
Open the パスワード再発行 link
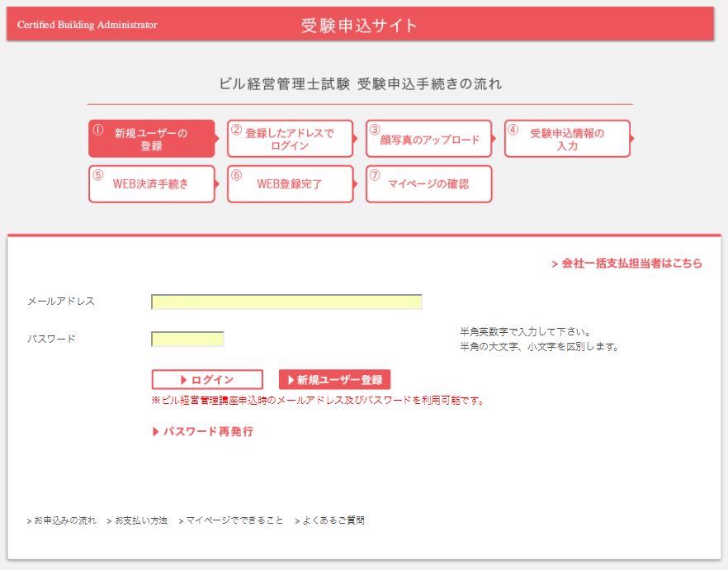click(x=203, y=431)
